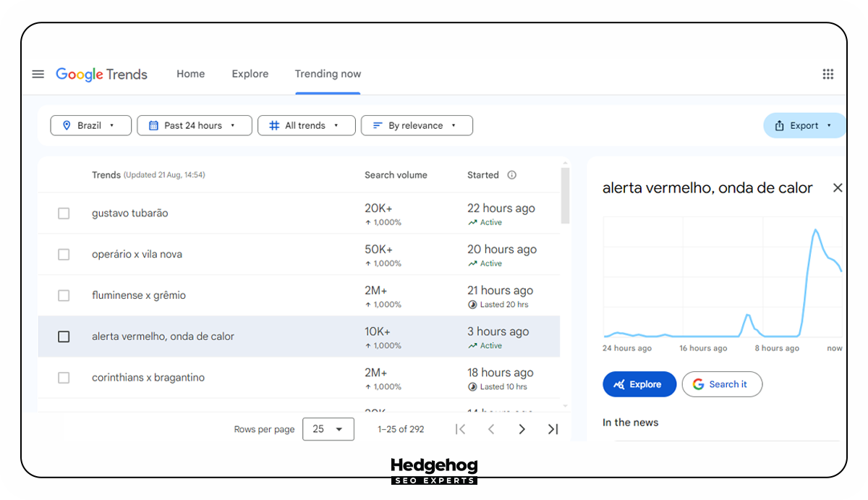Open the All trends category dropdown
The width and height of the screenshot is (868, 500).
click(x=307, y=125)
